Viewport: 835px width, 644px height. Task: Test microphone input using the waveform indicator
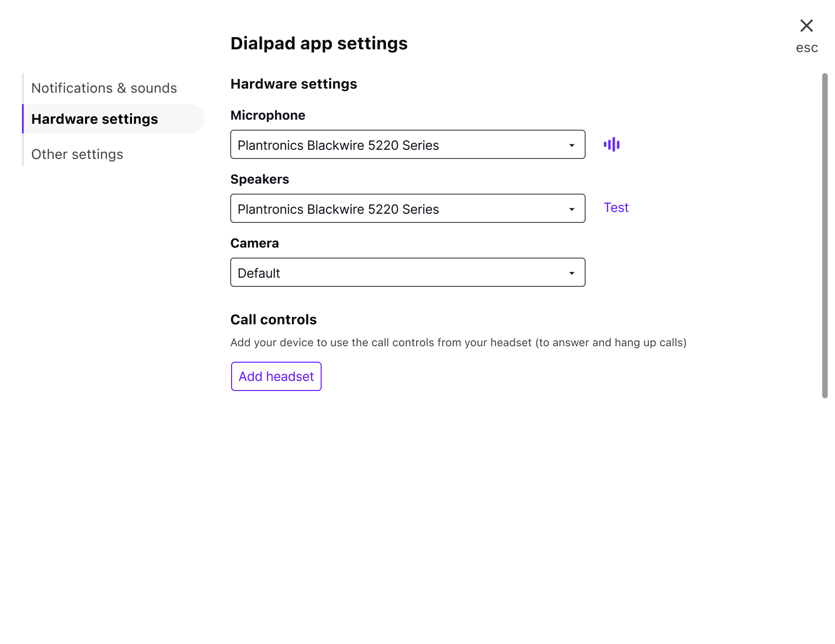click(x=612, y=144)
